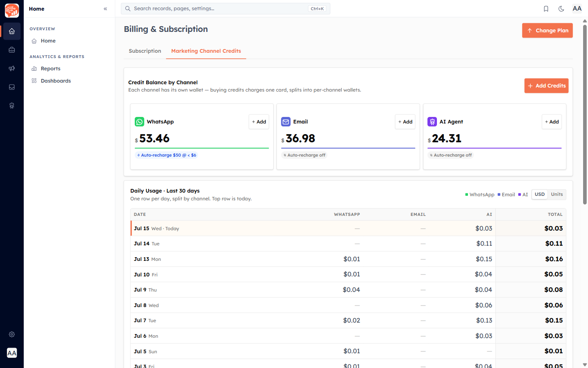The height and width of the screenshot is (368, 588).
Task: Add credits to the AI Agent wallet
Action: point(552,122)
